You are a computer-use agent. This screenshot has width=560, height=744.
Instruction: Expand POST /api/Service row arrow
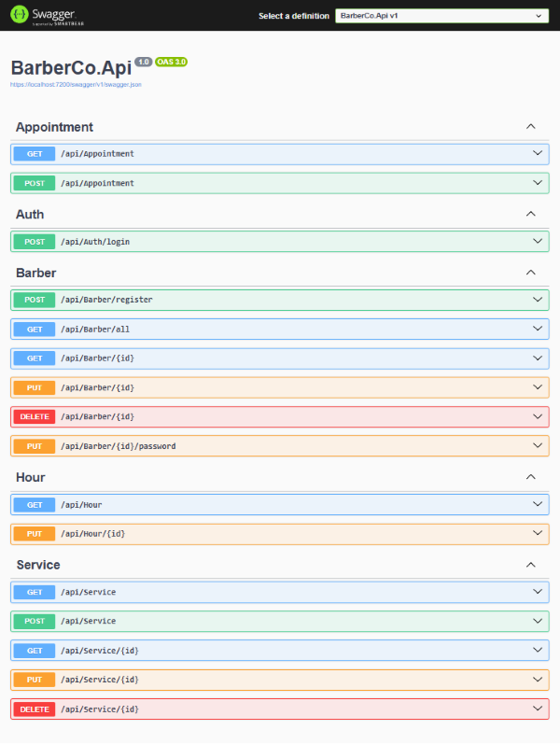(x=537, y=621)
